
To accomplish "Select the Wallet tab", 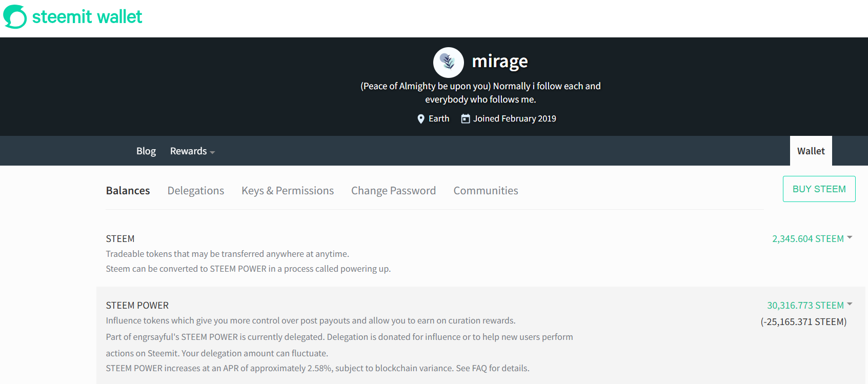I will (x=811, y=151).
